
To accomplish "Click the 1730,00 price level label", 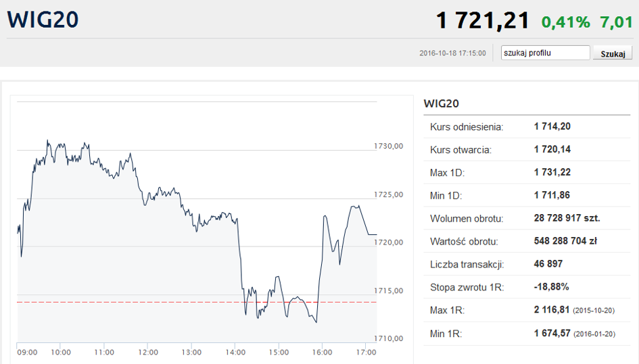I will pos(388,146).
